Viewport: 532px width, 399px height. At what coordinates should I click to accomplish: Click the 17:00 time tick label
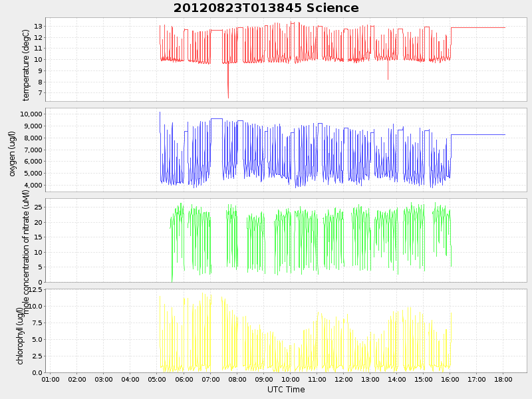pyautogui.click(x=477, y=379)
